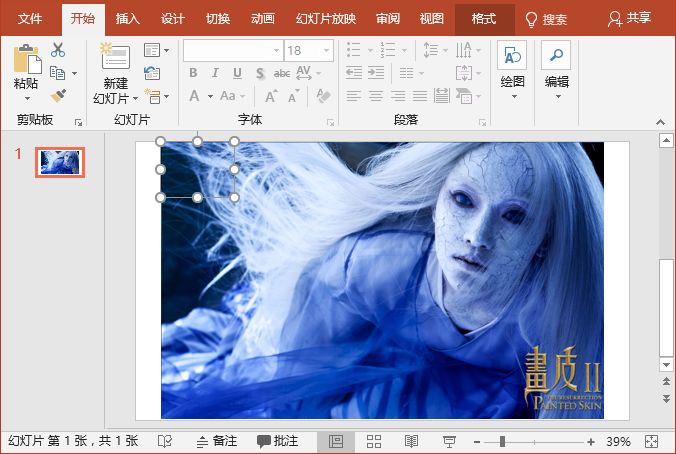The height and width of the screenshot is (454, 676).
Task: Click the bullet list icon
Action: click(354, 50)
